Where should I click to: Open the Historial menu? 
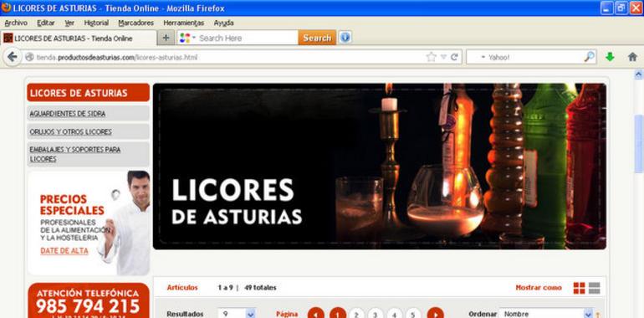click(x=96, y=23)
